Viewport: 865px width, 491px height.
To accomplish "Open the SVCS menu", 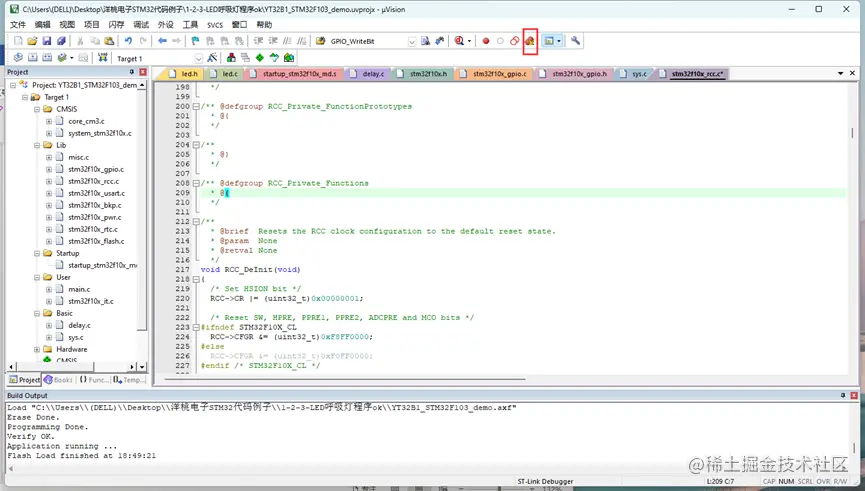I will pos(215,25).
